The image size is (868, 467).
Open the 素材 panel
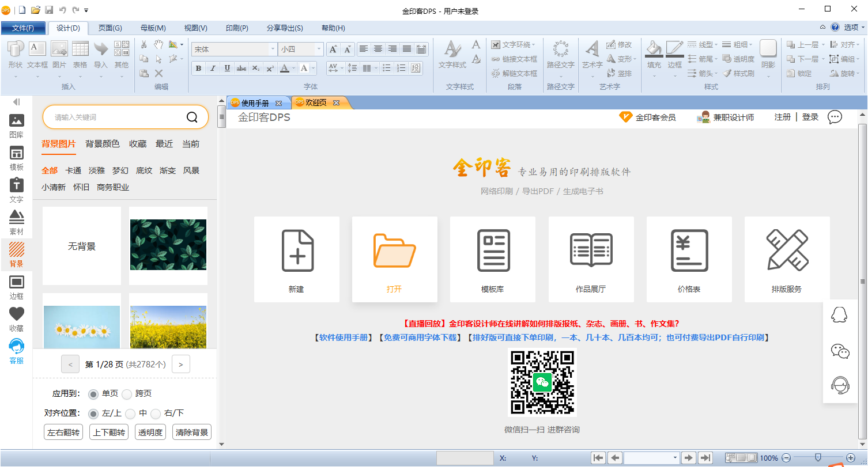[16, 223]
